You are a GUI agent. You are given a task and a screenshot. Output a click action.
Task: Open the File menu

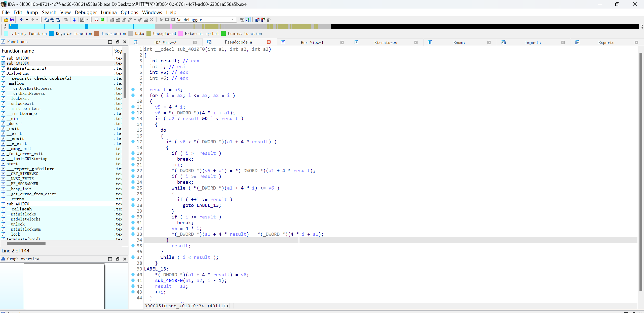pos(6,12)
